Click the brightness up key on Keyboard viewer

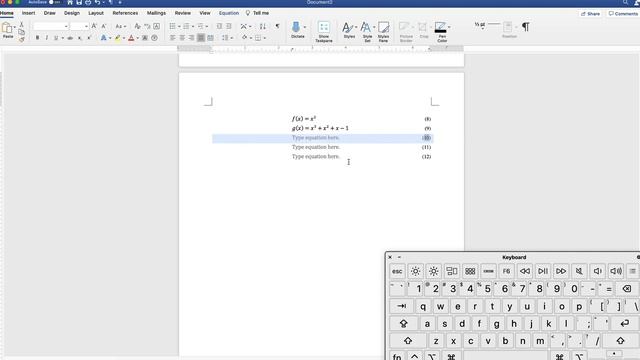click(433, 271)
